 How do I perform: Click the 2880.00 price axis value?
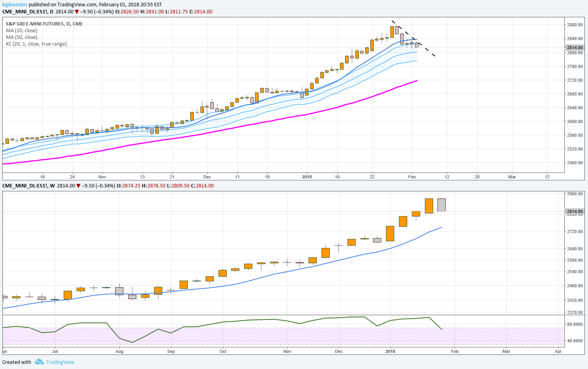point(575,25)
